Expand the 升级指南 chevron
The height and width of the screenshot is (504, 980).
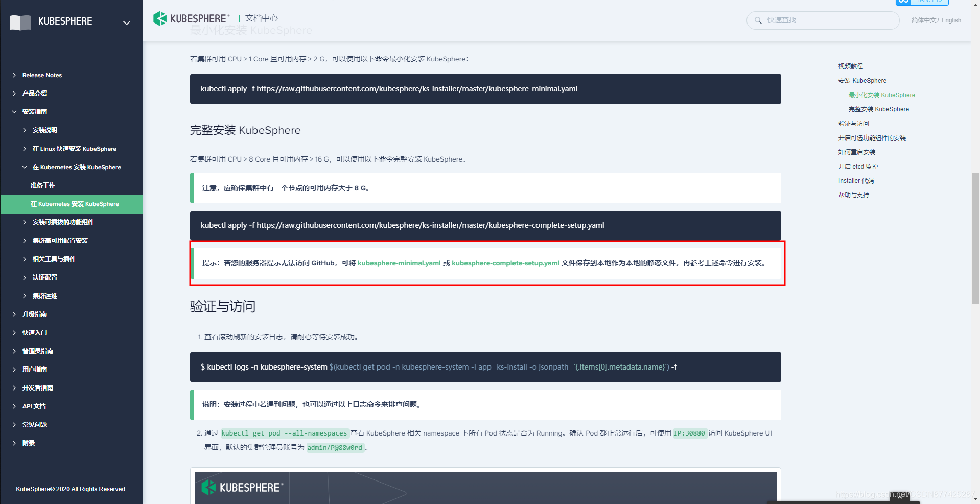(x=14, y=314)
